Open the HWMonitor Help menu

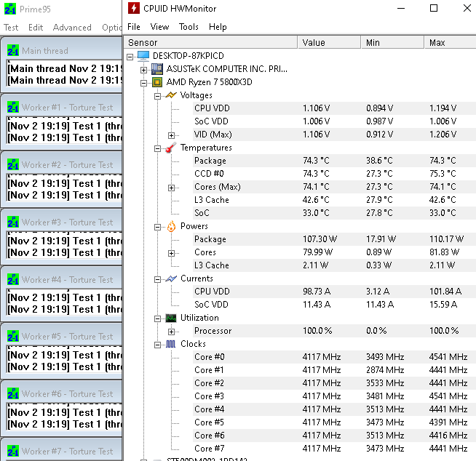[x=218, y=27]
